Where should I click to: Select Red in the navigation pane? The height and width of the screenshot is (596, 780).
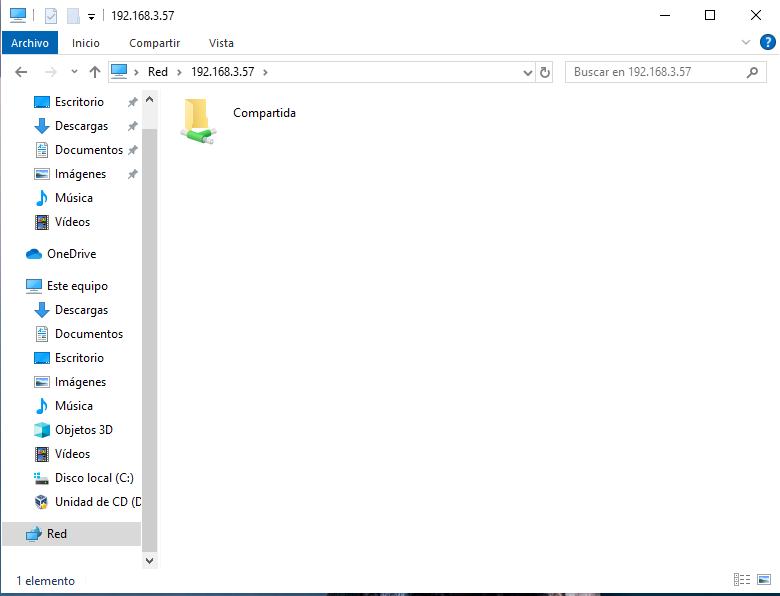tap(72, 534)
